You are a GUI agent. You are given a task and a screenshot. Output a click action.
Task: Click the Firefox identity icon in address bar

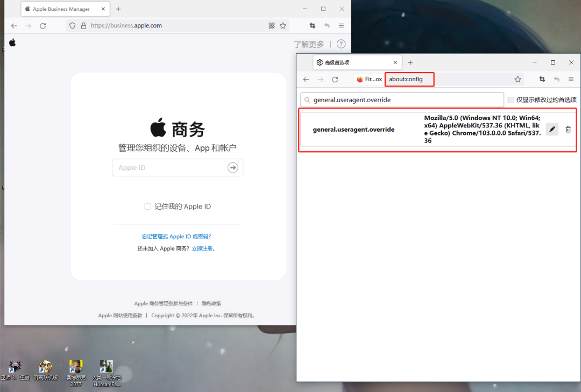click(x=369, y=79)
